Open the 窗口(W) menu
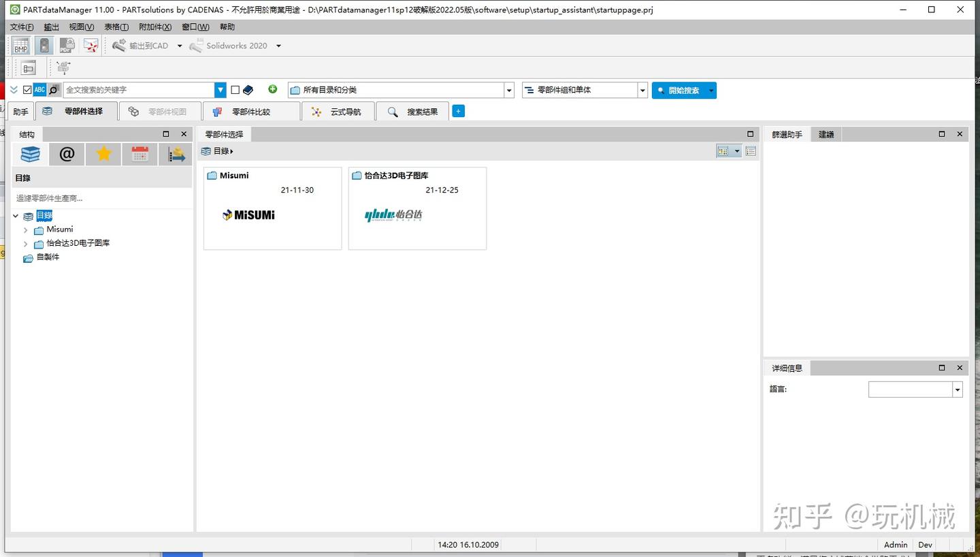This screenshot has width=980, height=557. 195,27
